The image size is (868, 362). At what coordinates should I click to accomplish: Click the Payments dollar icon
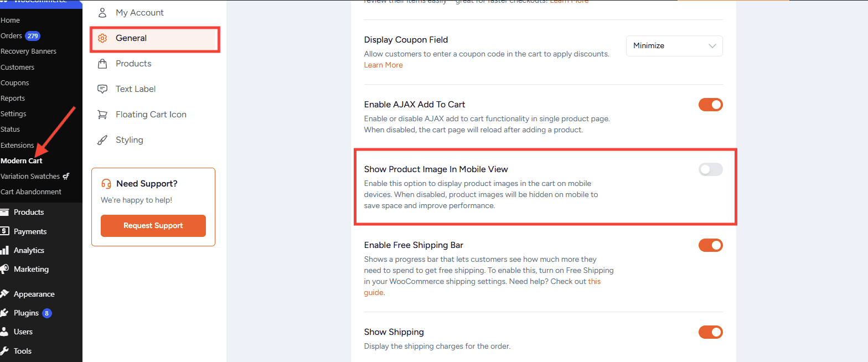point(4,231)
